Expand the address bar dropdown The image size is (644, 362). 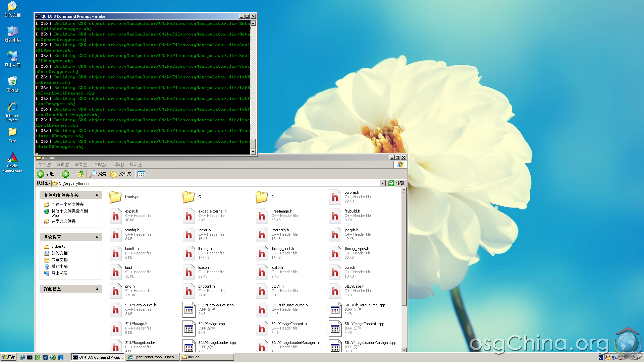tap(383, 183)
